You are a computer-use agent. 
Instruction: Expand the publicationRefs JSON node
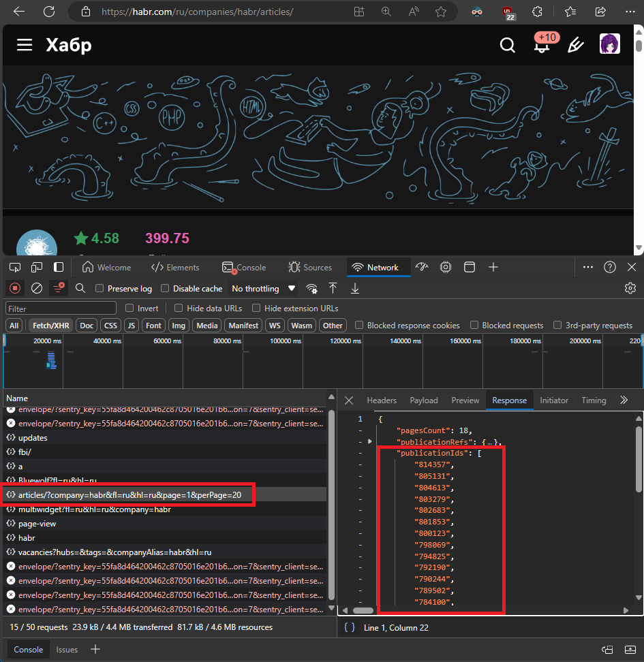pyautogui.click(x=370, y=441)
